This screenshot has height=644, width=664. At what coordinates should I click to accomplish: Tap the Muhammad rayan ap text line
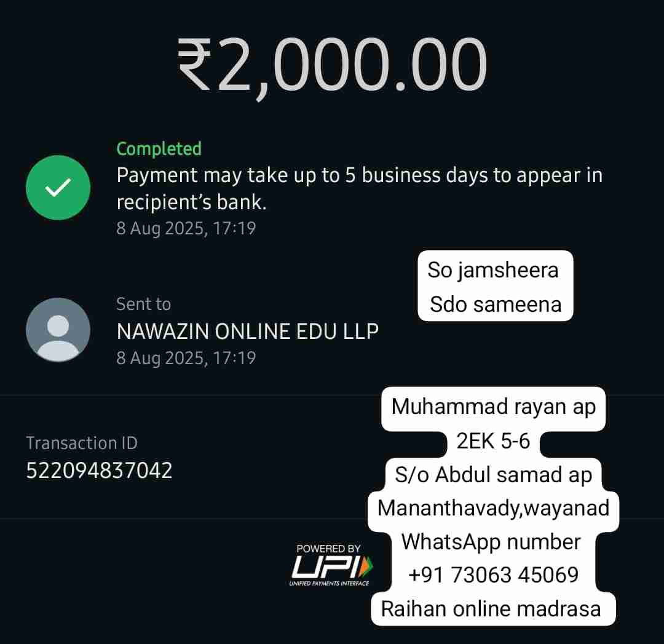(493, 407)
